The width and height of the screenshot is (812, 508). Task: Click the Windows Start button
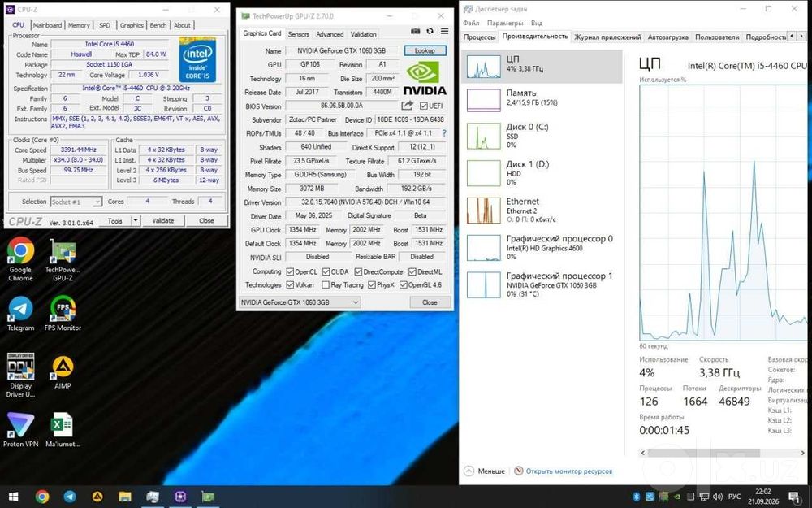pyautogui.click(x=14, y=497)
